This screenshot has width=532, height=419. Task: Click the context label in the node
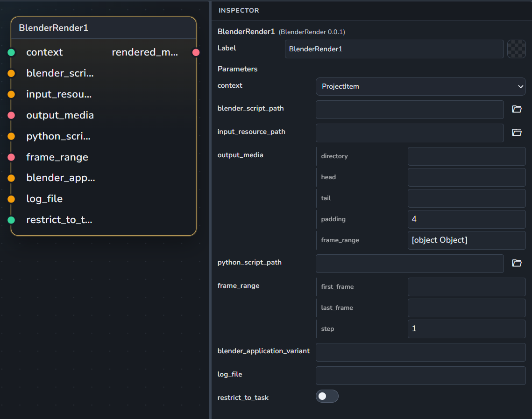pyautogui.click(x=44, y=52)
